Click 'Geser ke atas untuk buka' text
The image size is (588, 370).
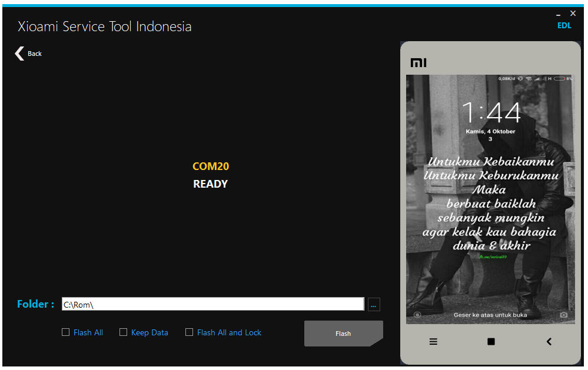490,315
